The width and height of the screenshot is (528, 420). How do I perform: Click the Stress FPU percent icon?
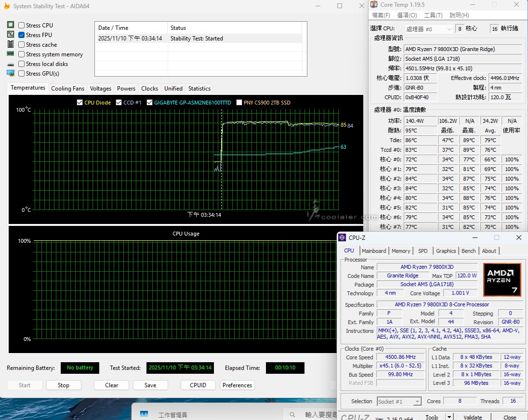tap(11, 35)
